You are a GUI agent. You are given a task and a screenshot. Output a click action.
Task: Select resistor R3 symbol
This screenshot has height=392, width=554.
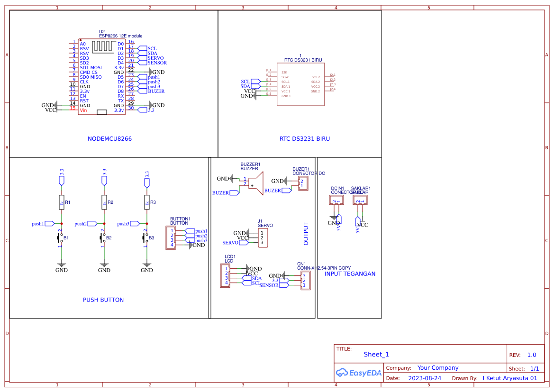pos(147,202)
